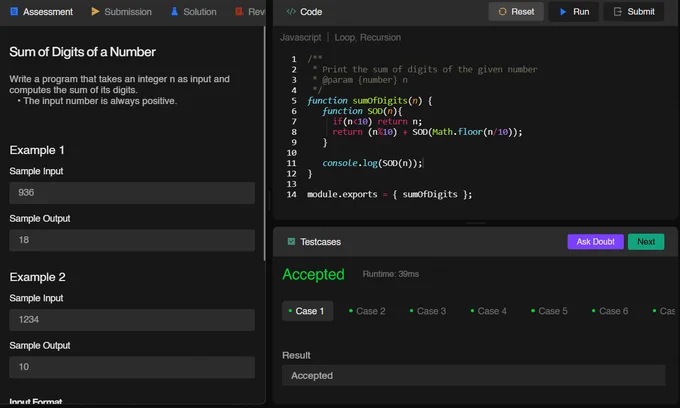Image resolution: width=680 pixels, height=408 pixels.
Task: Click the circular reset icon
Action: point(502,12)
